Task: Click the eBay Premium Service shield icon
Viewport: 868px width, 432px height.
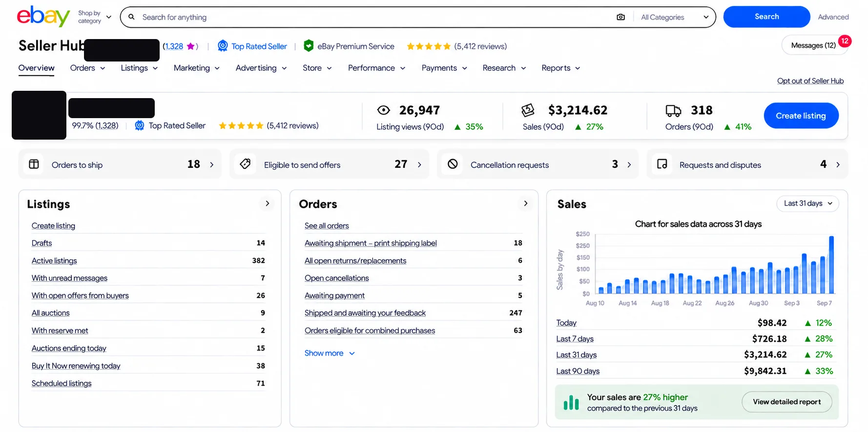Action: (309, 46)
